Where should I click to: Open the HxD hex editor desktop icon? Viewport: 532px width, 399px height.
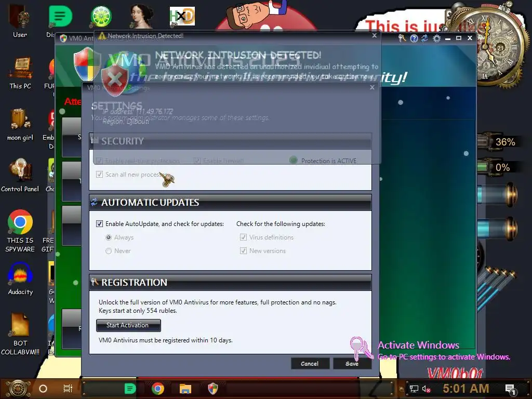pos(182,16)
